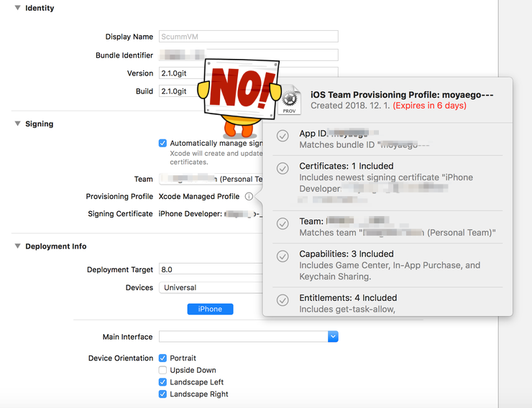The image size is (532, 408).
Task: Click the Certificates checkmark icon
Action: pyautogui.click(x=283, y=168)
